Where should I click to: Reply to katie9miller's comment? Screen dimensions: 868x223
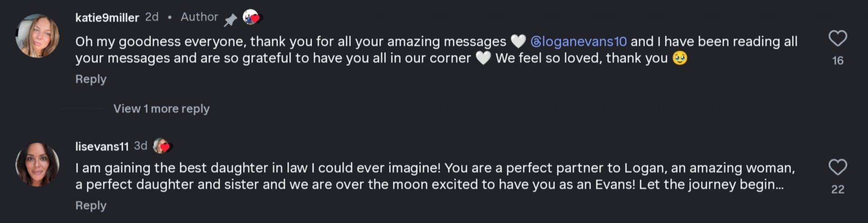pyautogui.click(x=91, y=79)
